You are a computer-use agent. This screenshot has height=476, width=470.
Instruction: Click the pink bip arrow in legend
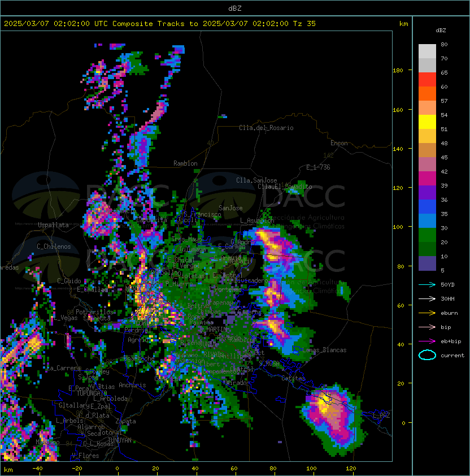[427, 327]
